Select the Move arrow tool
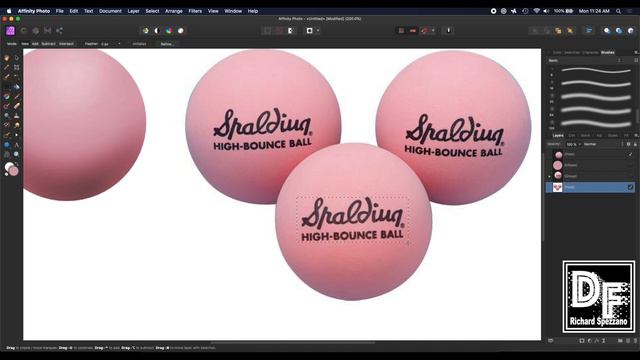The height and width of the screenshot is (360, 640). click(16, 58)
